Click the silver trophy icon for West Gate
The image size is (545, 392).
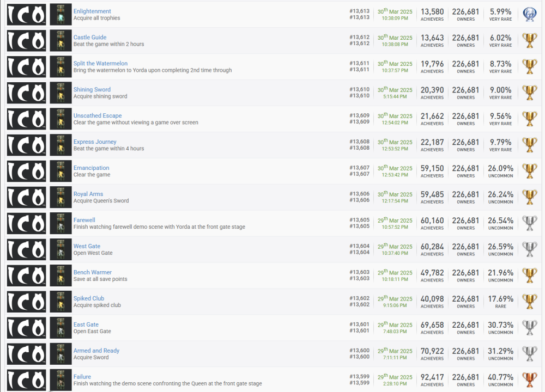click(529, 249)
